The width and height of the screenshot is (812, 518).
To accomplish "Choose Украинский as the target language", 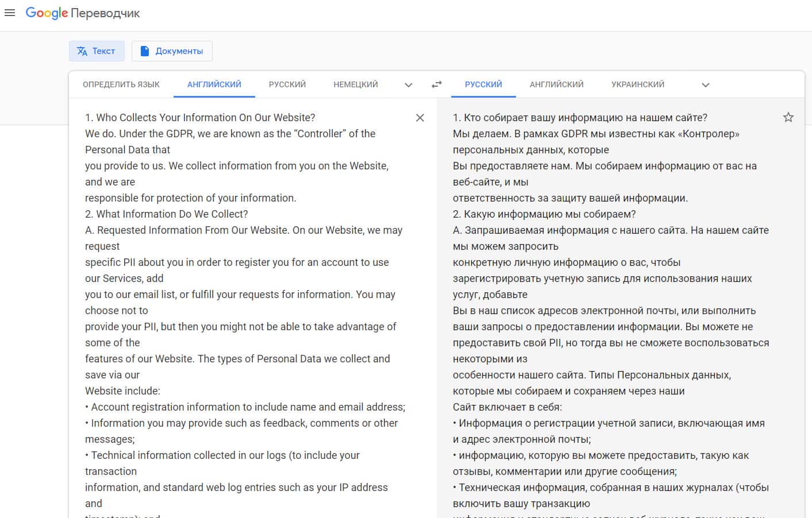I will (x=638, y=84).
